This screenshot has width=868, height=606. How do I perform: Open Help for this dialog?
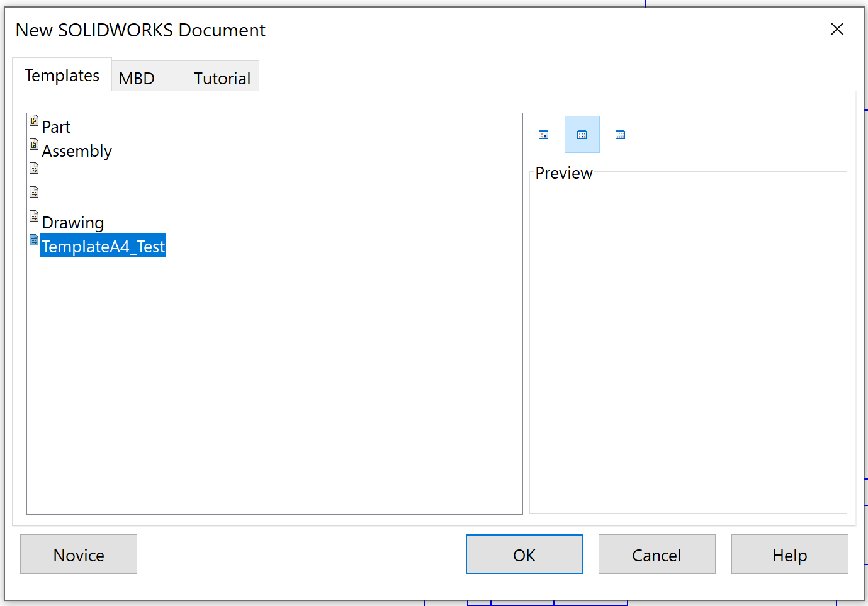[x=789, y=554]
